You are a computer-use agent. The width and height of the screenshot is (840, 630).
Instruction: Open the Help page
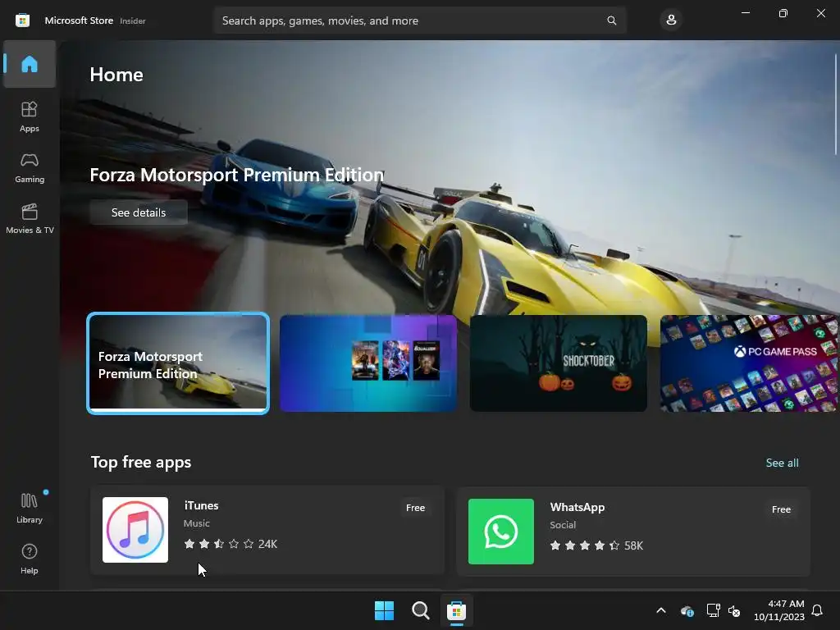[x=30, y=559]
